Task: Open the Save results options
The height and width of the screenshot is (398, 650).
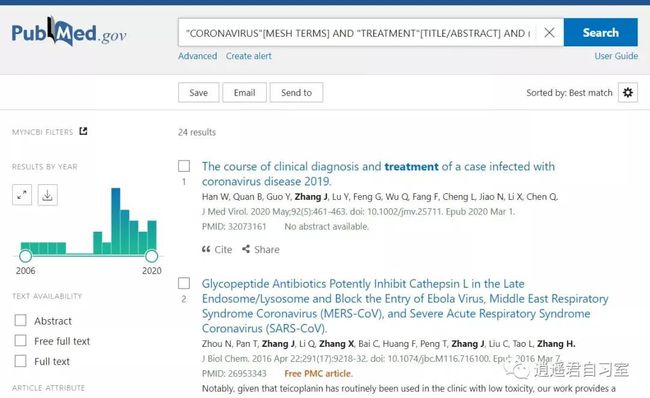Action: pos(199,92)
